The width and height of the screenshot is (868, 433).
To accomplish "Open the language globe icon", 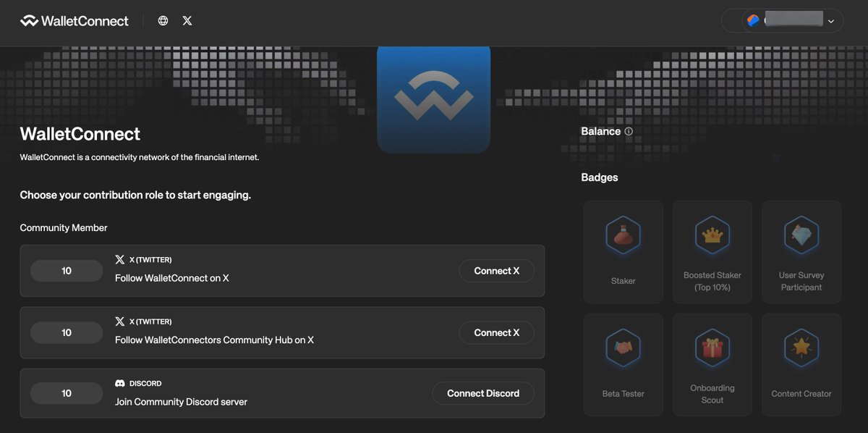I will click(162, 20).
